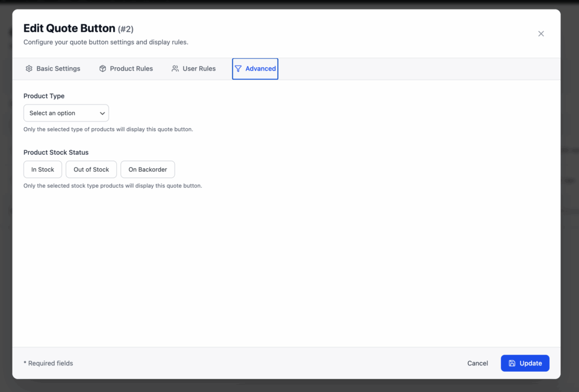Click the people icon beside User Rules
The width and height of the screenshot is (579, 392).
pos(175,69)
